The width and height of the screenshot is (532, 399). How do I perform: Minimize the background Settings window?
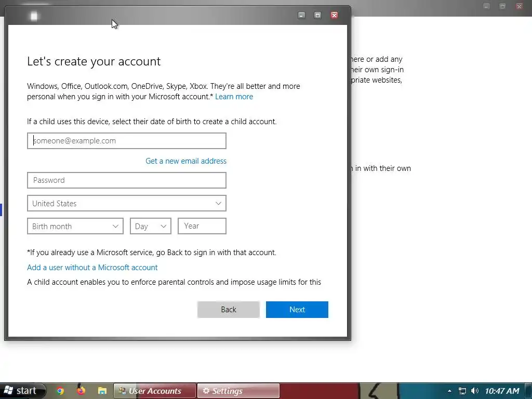486,6
